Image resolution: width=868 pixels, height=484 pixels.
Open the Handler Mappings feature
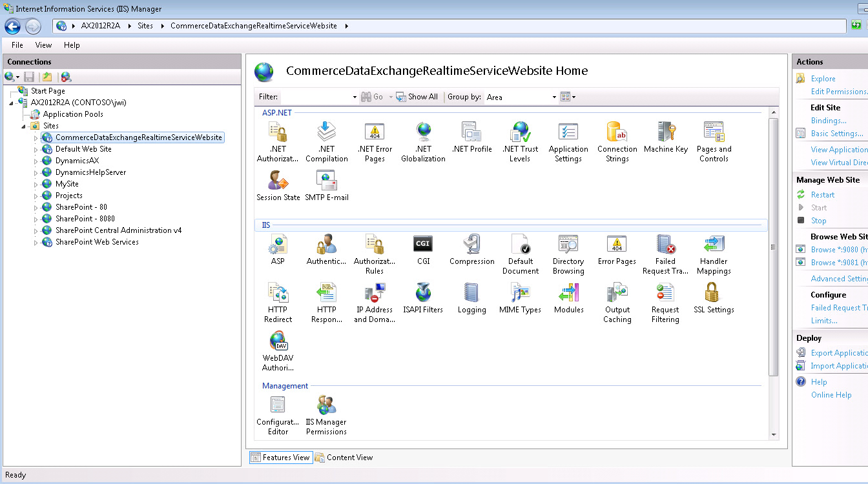[714, 254]
